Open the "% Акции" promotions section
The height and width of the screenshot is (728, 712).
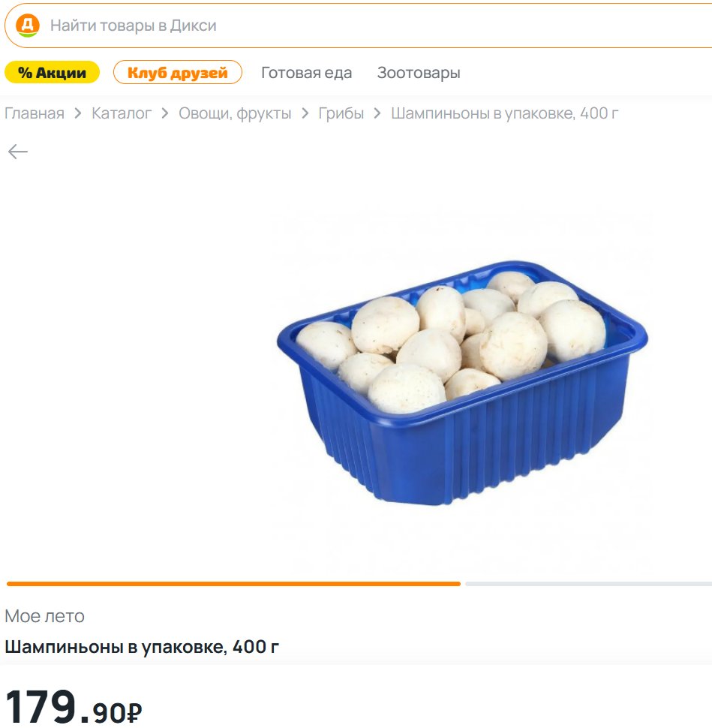click(x=52, y=73)
